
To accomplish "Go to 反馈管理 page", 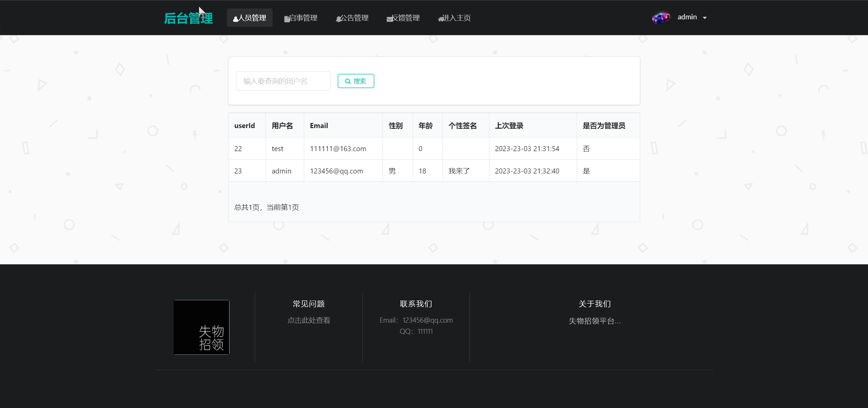I will tap(406, 18).
